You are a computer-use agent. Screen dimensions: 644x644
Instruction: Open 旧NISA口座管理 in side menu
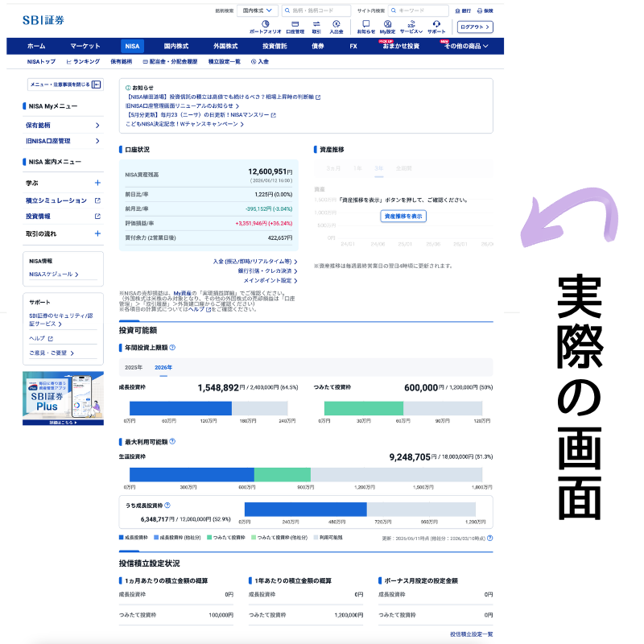pyautogui.click(x=63, y=141)
